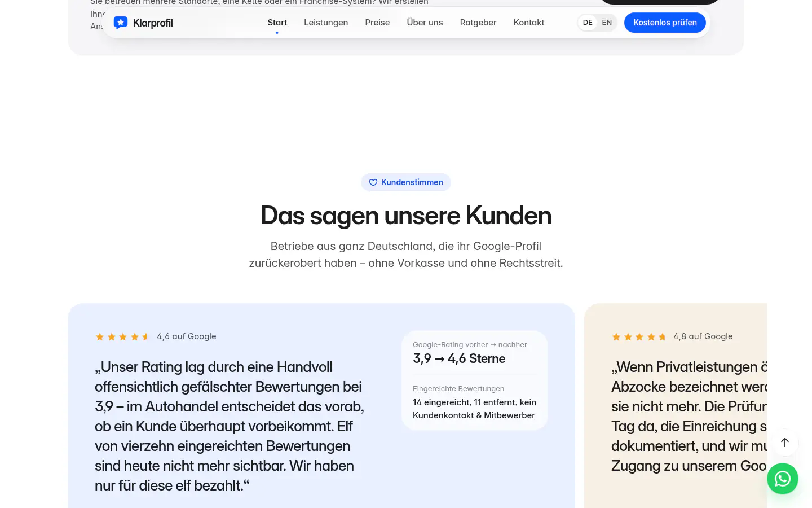Click the 4,8 auf Google text
Screen dimensions: 812x508
pyautogui.click(x=703, y=336)
